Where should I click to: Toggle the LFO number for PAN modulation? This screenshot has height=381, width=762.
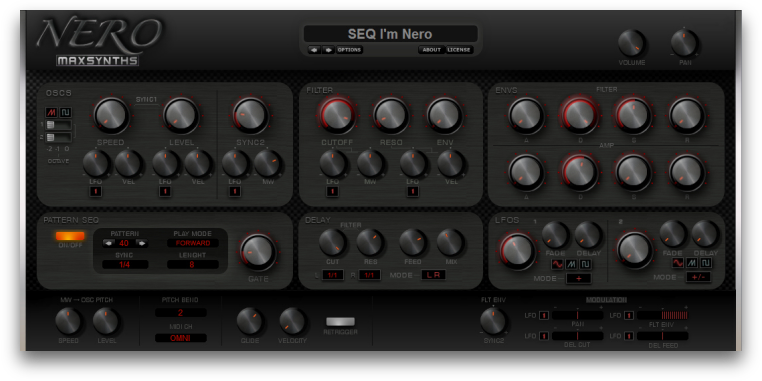[544, 315]
